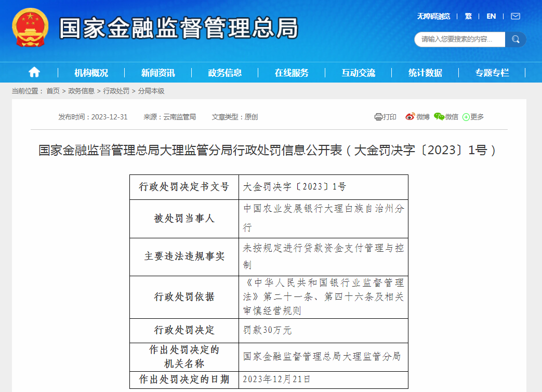Select cell 被处罚当事人

point(184,219)
